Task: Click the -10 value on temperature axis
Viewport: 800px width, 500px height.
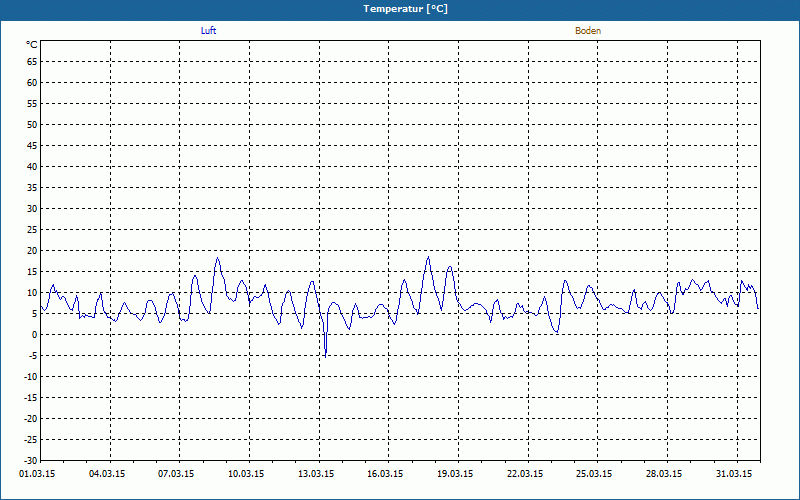Action: point(31,377)
